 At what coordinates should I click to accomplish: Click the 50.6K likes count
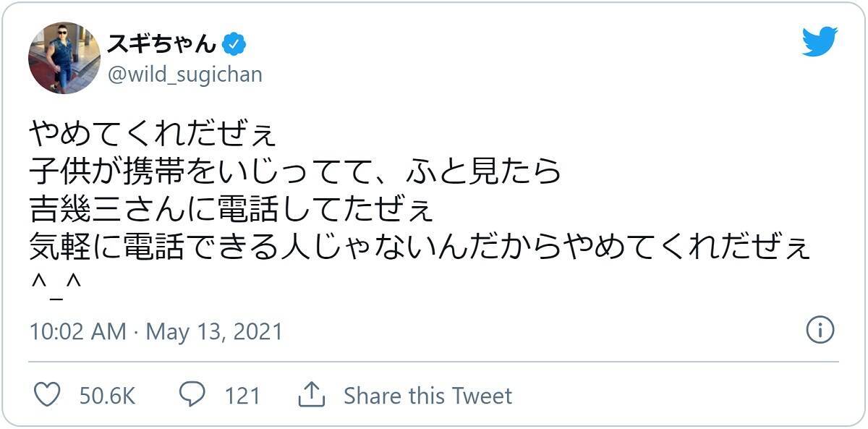pos(107,396)
